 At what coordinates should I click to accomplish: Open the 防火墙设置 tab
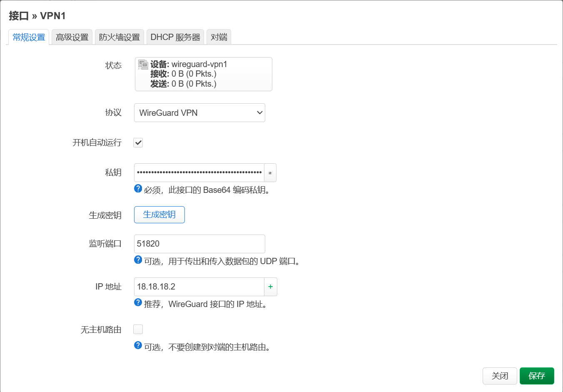coord(120,37)
